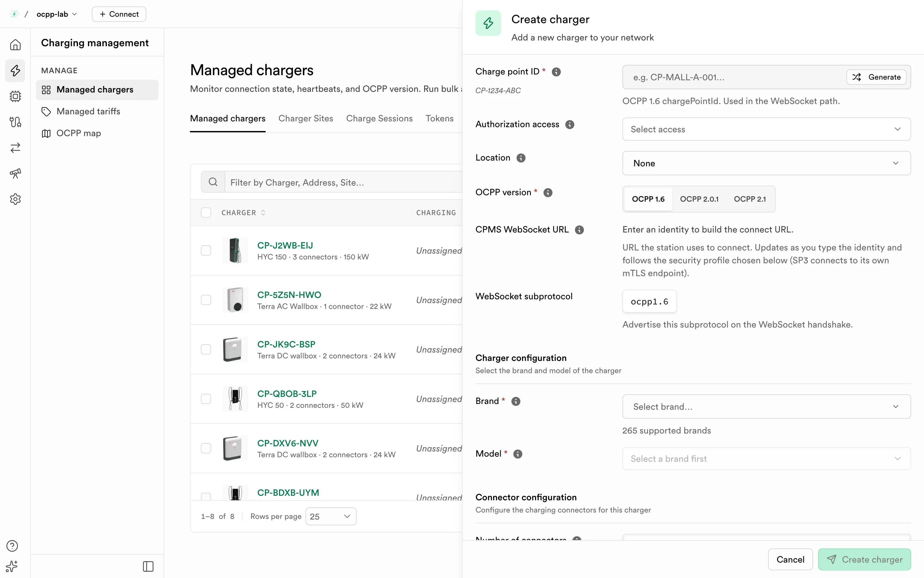Click the Cancel button
The width and height of the screenshot is (924, 578).
pyautogui.click(x=790, y=560)
